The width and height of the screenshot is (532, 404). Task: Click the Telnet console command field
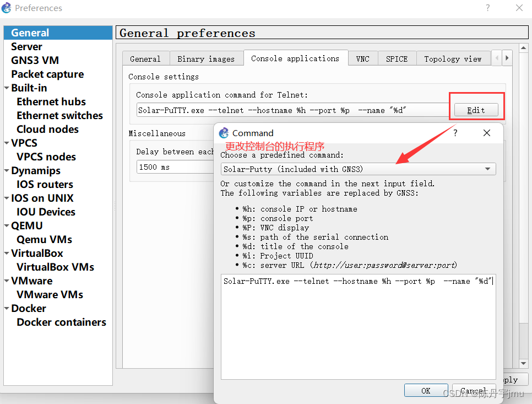click(292, 110)
